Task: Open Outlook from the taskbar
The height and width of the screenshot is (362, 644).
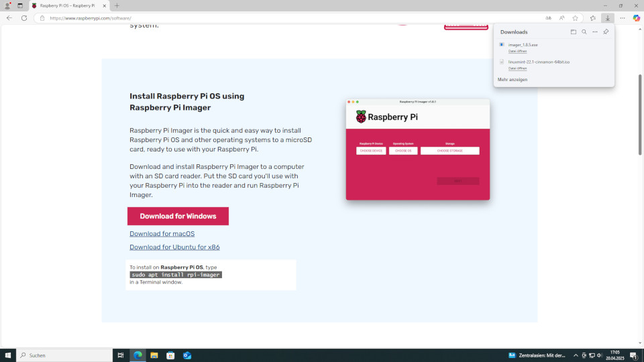Action: [187, 355]
